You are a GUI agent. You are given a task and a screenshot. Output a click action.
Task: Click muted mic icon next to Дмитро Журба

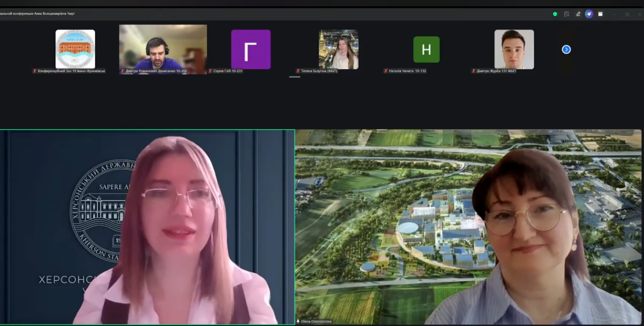click(473, 71)
